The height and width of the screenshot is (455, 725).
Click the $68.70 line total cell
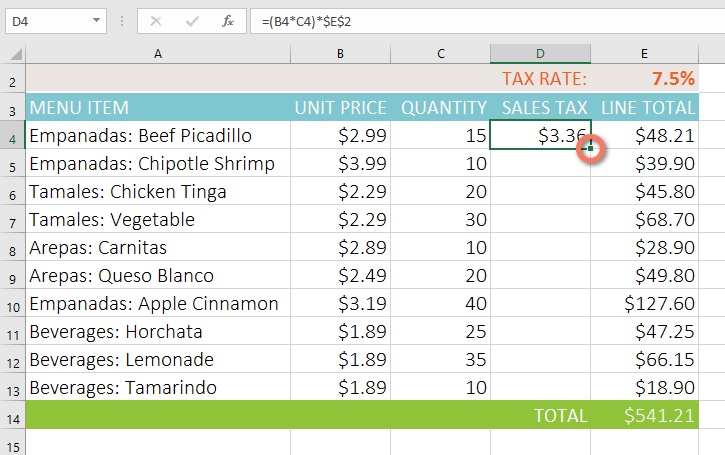point(644,219)
